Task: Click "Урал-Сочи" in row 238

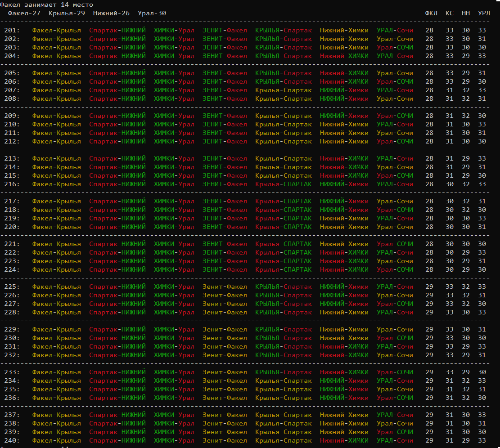Action: click(x=395, y=423)
